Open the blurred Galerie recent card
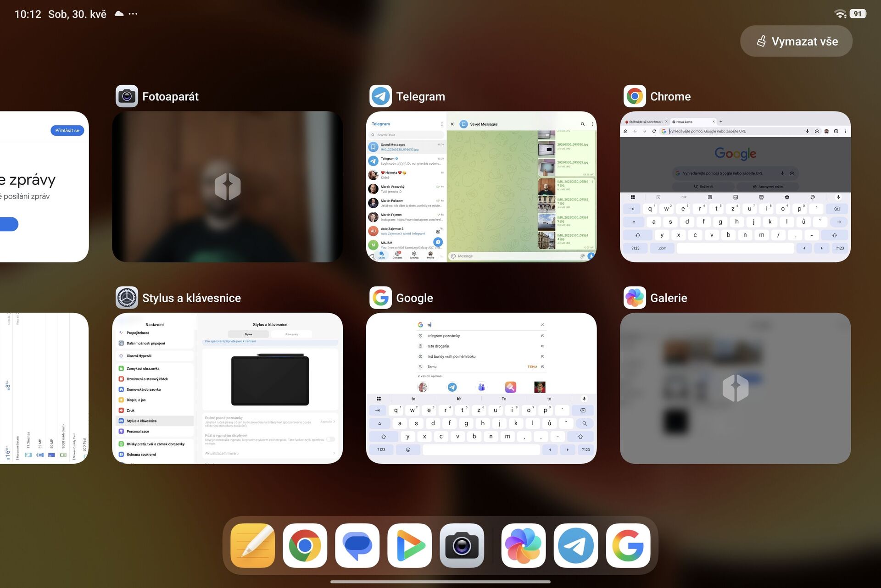881x588 pixels. [x=735, y=388]
